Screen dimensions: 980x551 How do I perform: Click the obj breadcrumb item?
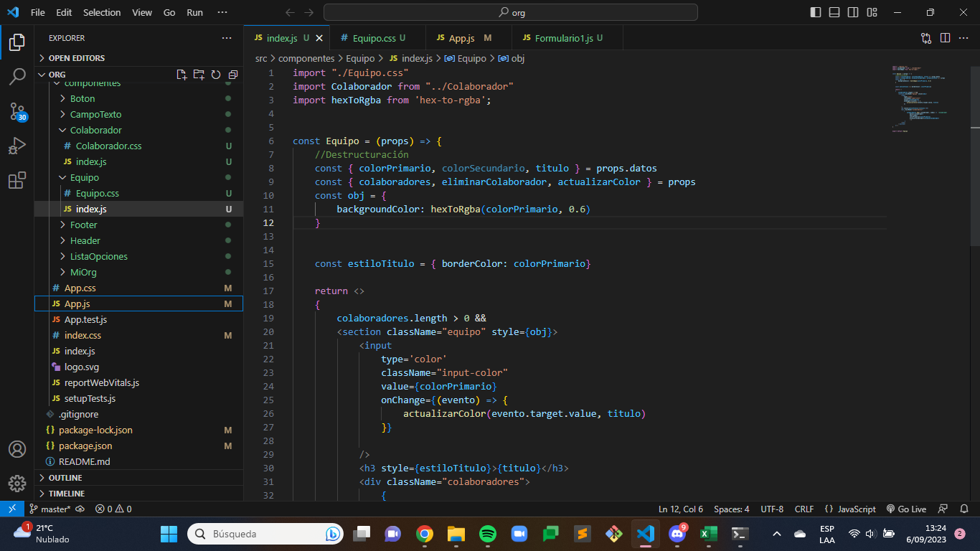tap(512, 58)
